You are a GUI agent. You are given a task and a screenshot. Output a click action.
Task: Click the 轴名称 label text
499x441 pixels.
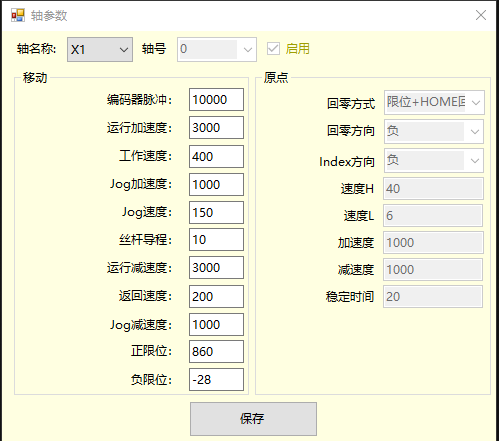pos(37,49)
